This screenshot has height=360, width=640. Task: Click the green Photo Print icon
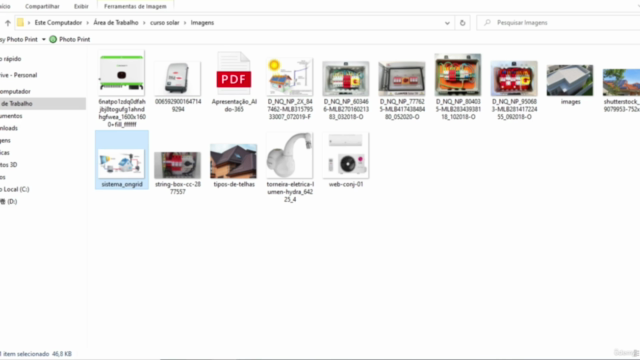click(x=53, y=40)
